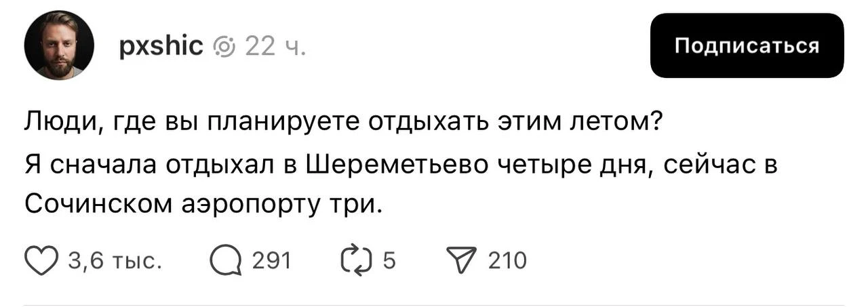Open replies via the comment bubble icon
The height and width of the screenshot is (307, 868).
[x=225, y=261]
